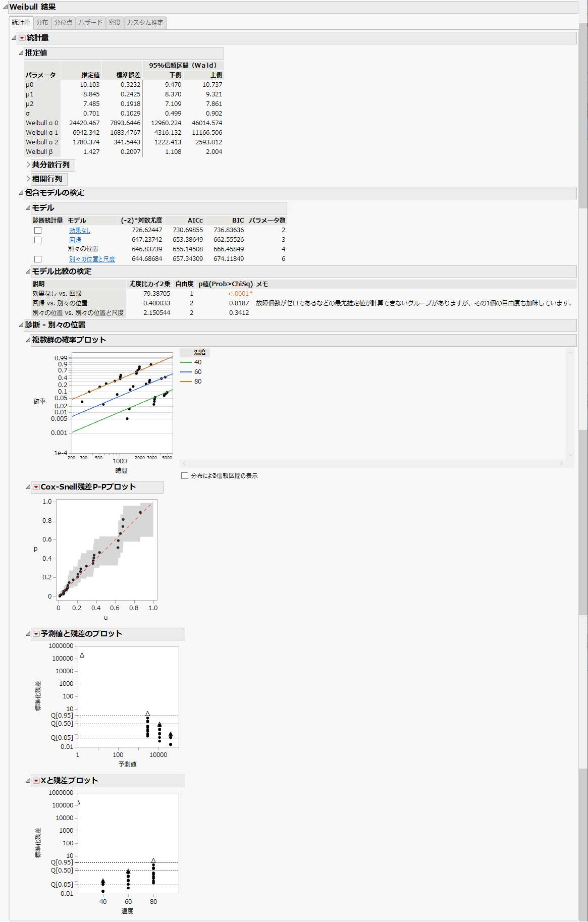588x922 pixels.
Task: Switch to the 分位点 tab
Action: [64, 23]
